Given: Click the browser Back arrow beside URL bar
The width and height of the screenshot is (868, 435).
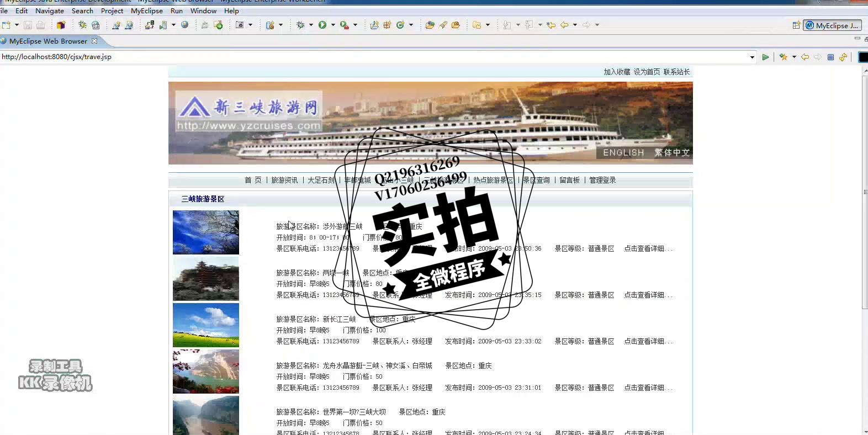Looking at the screenshot, I should tap(805, 57).
